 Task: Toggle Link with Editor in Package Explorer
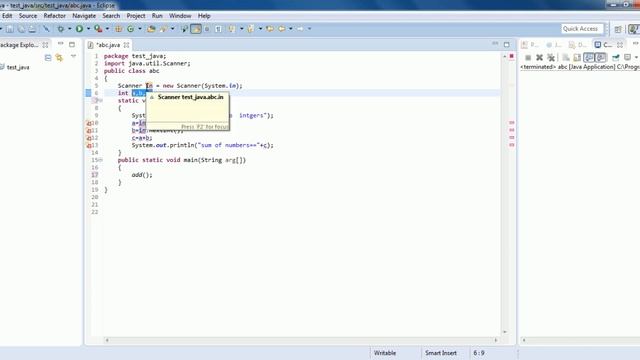(x=59, y=58)
